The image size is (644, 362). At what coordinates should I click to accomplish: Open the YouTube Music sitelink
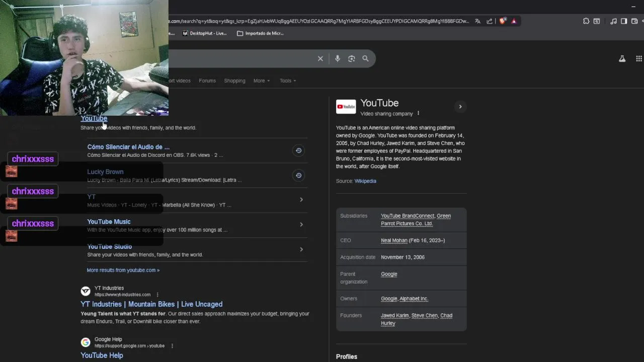[x=109, y=222]
